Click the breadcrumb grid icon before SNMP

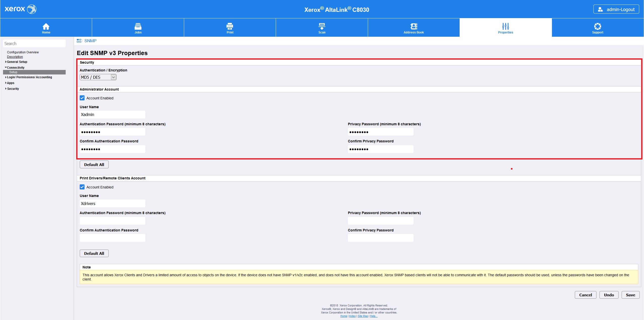[79, 41]
